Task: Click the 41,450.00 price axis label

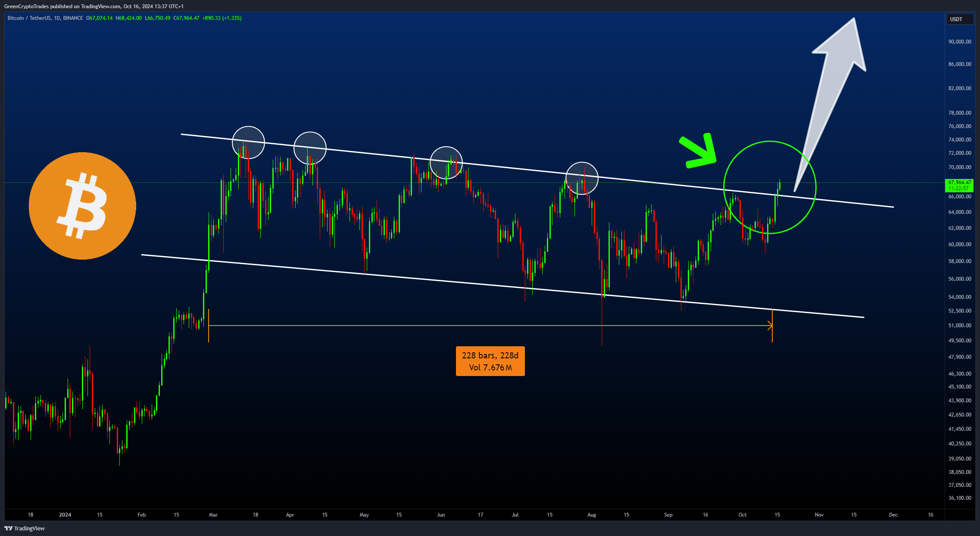Action: pos(960,429)
